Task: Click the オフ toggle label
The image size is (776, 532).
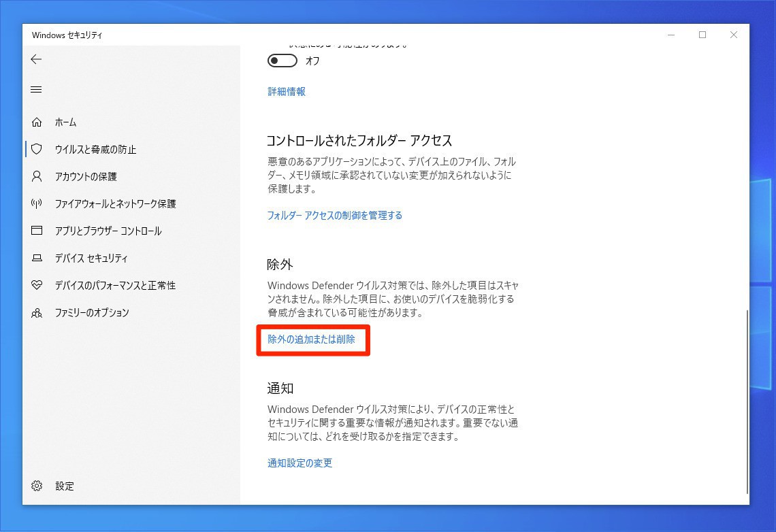Action: click(312, 61)
